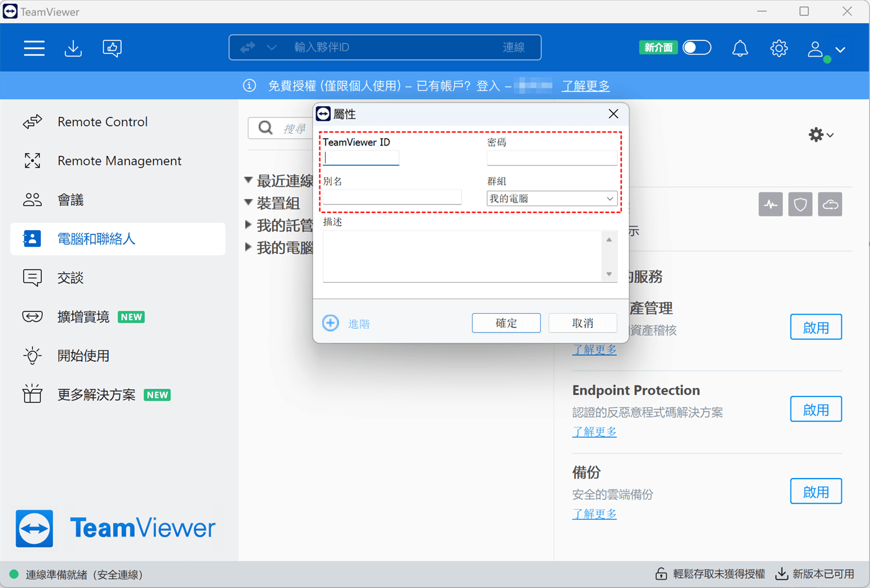Focus the 別名 alias field
This screenshot has height=588, width=870.
click(x=392, y=197)
